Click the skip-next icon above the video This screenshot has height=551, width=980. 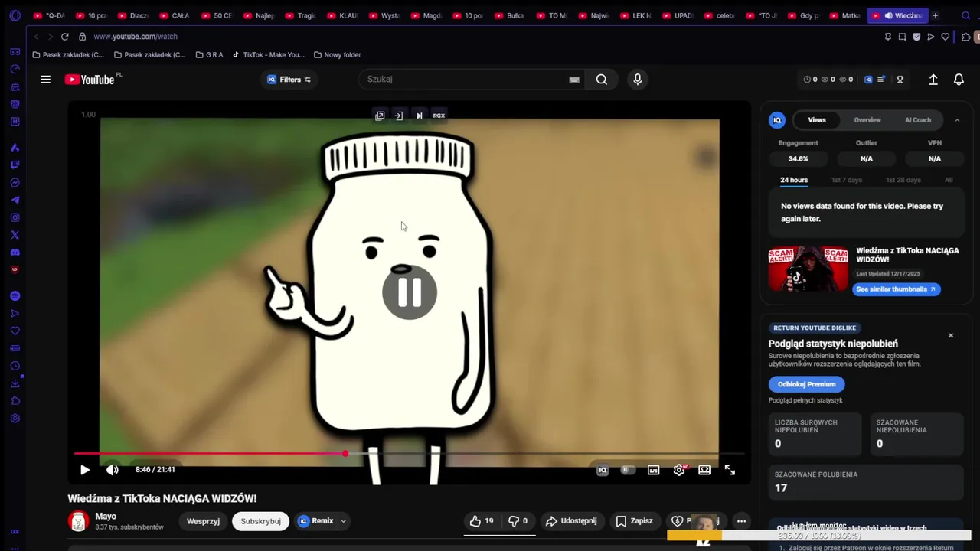click(x=419, y=116)
